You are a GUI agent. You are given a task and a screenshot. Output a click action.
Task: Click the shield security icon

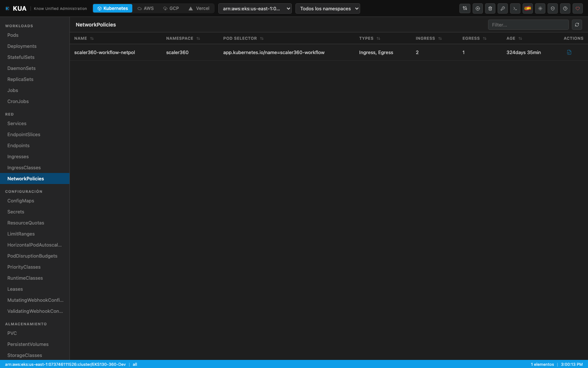tap(552, 8)
